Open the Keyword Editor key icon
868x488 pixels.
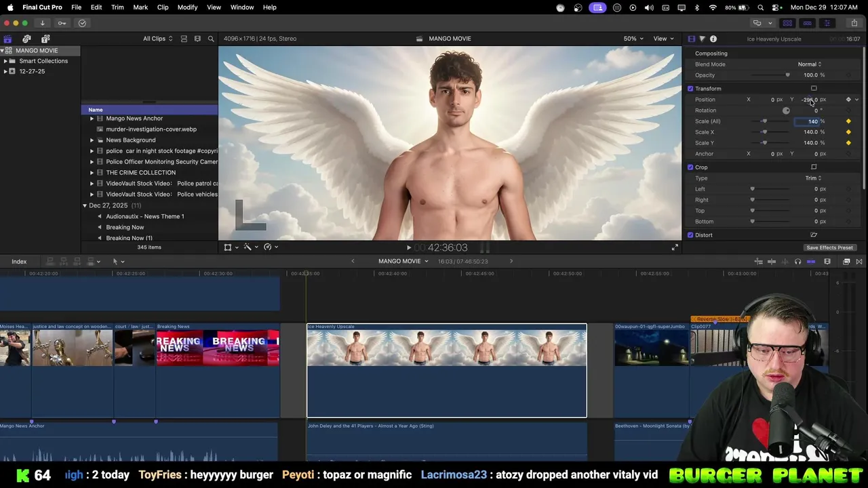(62, 23)
